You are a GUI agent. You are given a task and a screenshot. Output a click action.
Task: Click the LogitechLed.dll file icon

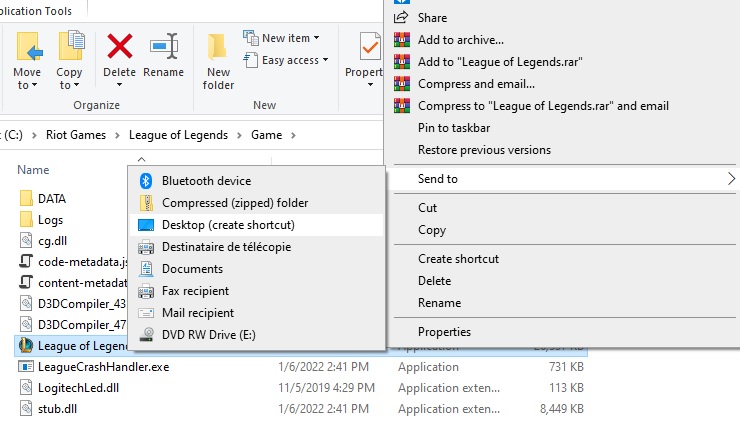[26, 387]
